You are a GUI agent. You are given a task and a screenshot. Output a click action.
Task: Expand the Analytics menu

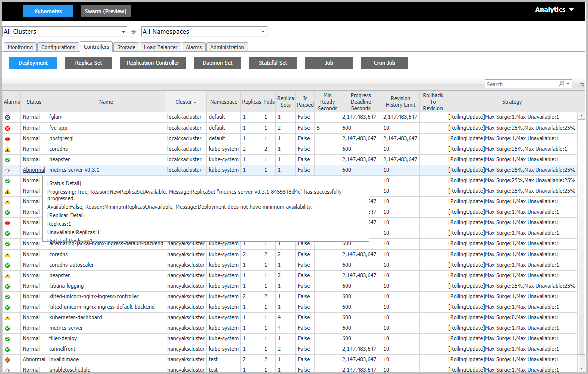(554, 10)
